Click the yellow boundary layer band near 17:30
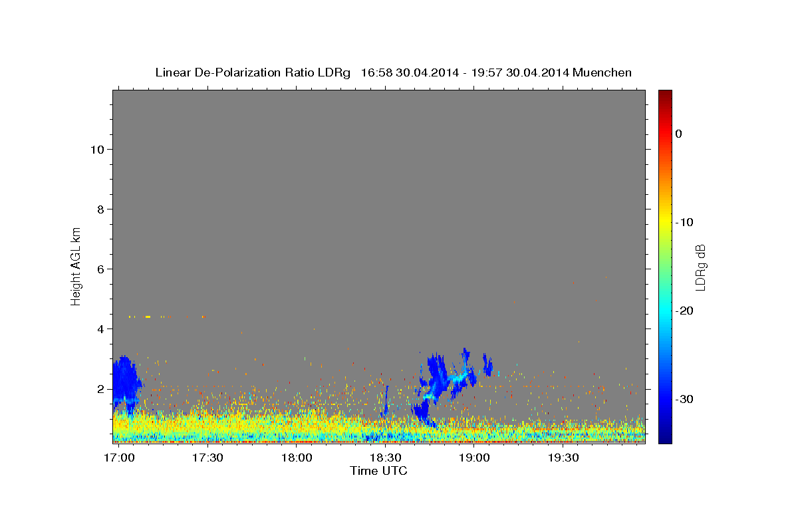 [x=207, y=422]
